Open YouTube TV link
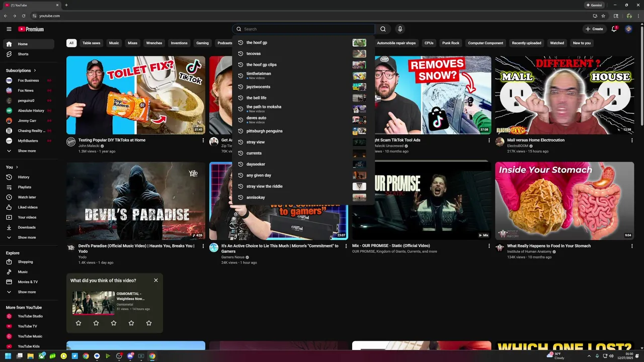The width and height of the screenshot is (644, 362). [x=28, y=326]
